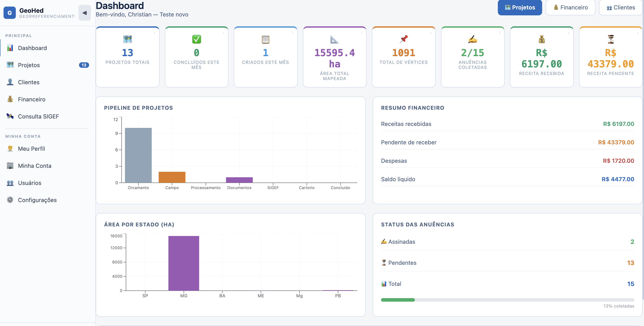Viewport: 644px width, 326px height.
Task: Click the Documentos bar in pipeline chart
Action: [239, 180]
